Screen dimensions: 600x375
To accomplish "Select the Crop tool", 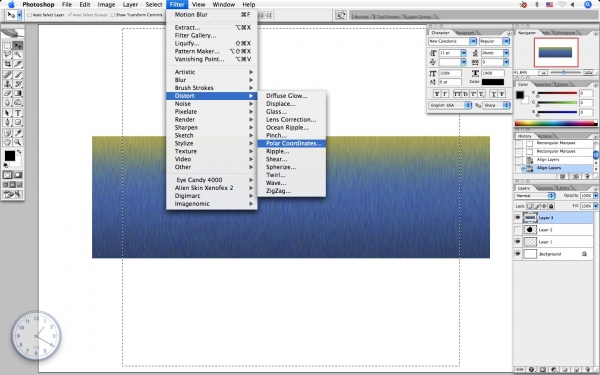I will point(7,64).
